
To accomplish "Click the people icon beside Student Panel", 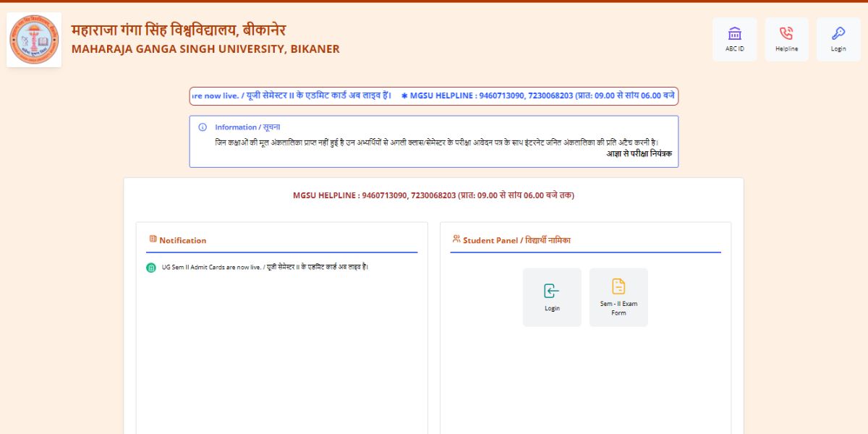I will pyautogui.click(x=456, y=239).
